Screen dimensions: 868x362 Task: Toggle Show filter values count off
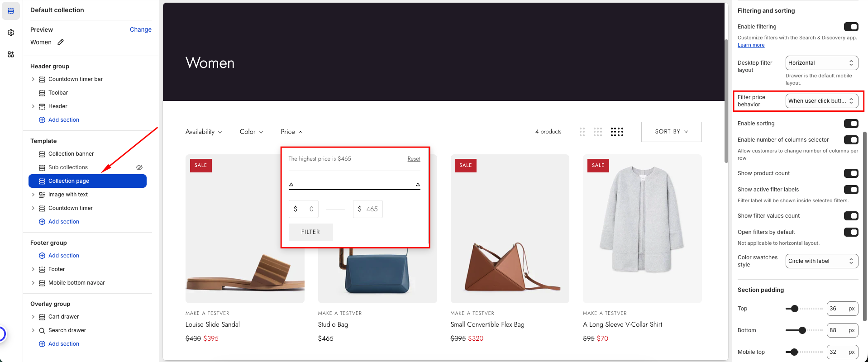tap(851, 216)
